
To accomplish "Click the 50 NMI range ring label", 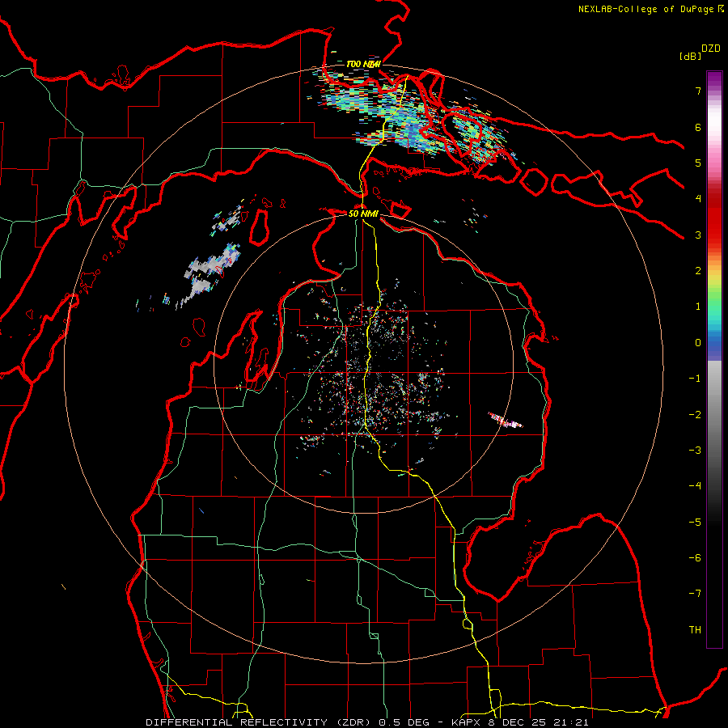I will (363, 214).
